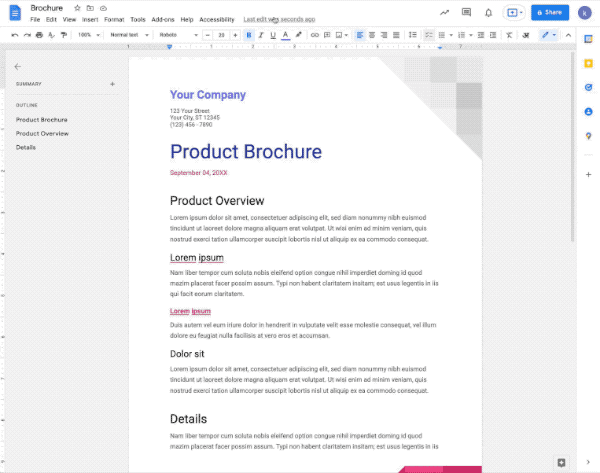Image resolution: width=600 pixels, height=473 pixels.
Task: Run spelling and grammar check
Action: (51, 35)
